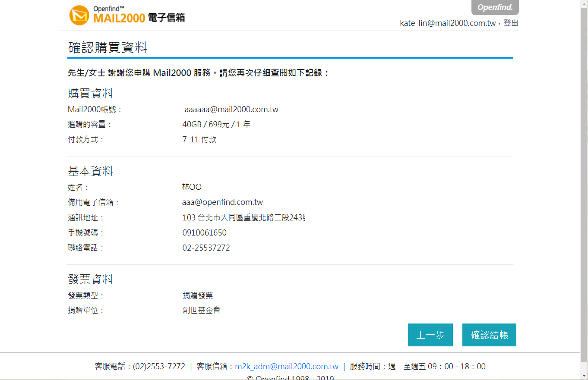
Task: Click the 通訊地址 label
Action: (86, 218)
